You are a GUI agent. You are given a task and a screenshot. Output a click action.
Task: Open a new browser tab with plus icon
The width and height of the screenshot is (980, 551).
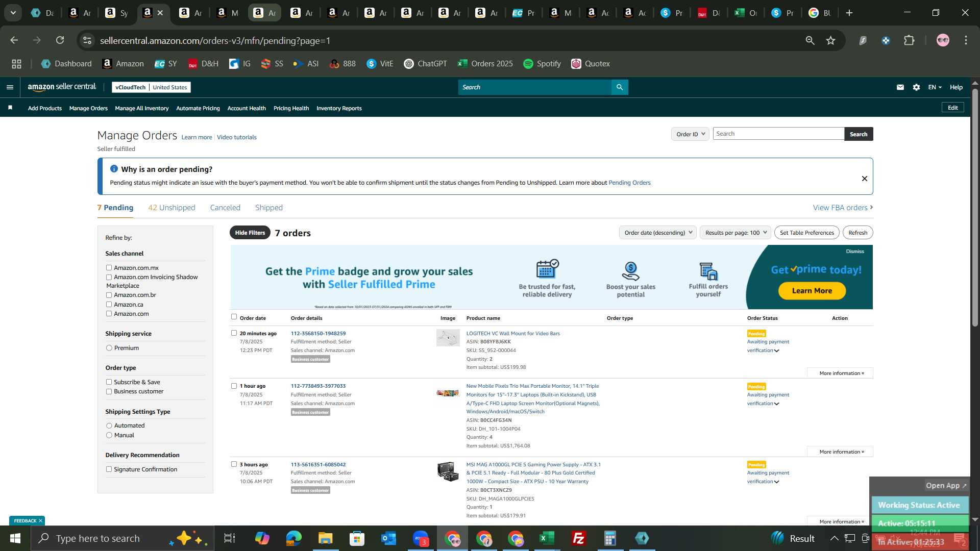849,13
